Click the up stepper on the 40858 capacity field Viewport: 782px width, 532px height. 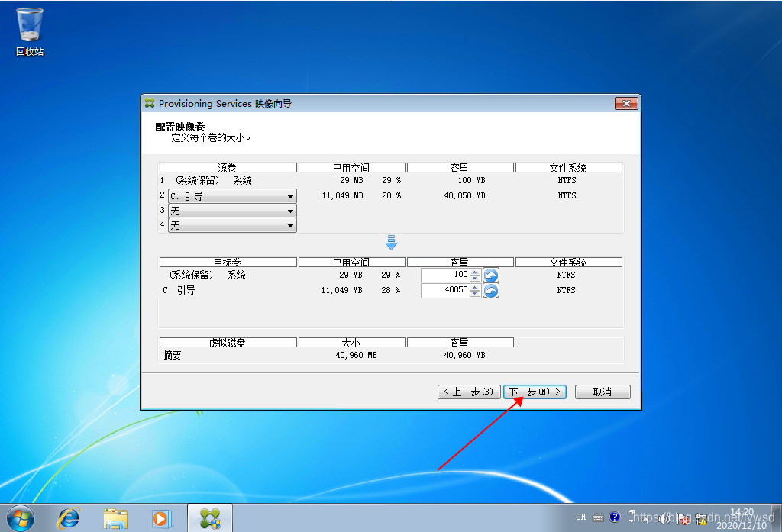click(x=475, y=287)
